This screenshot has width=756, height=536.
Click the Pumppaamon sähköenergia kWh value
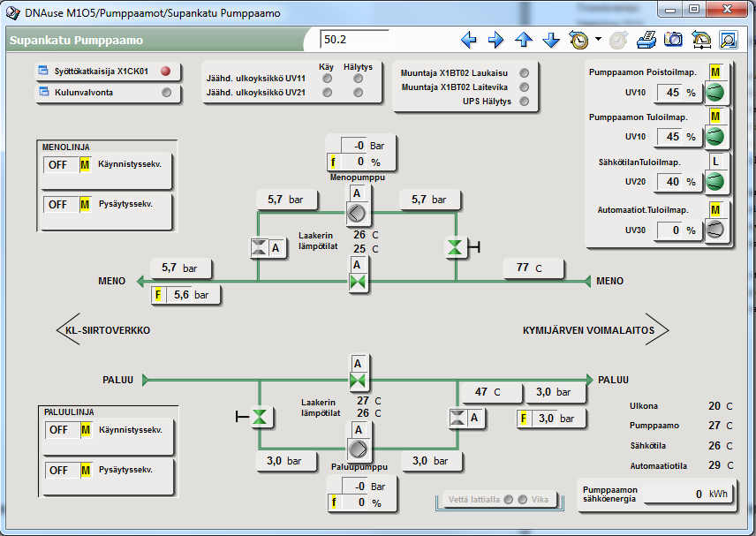point(687,494)
